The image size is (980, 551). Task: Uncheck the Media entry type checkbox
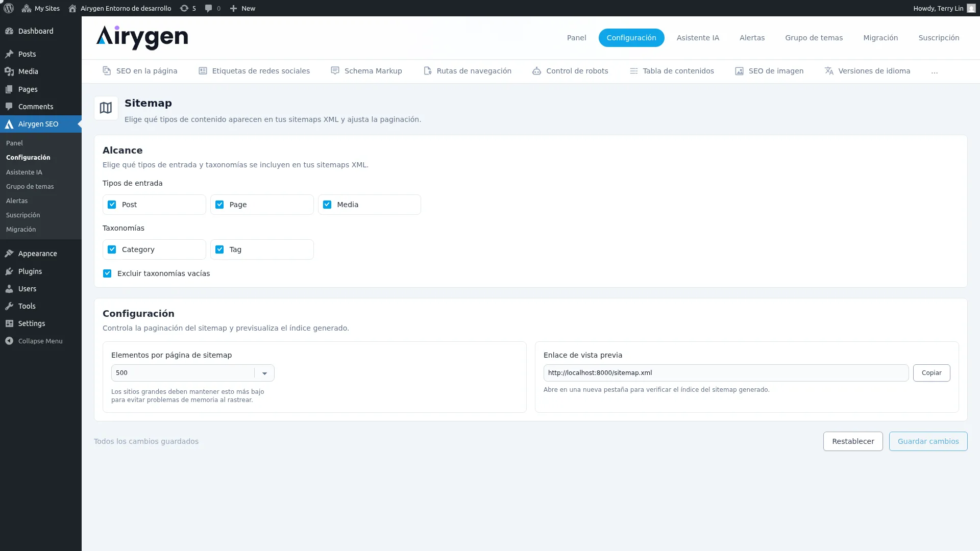327,205
